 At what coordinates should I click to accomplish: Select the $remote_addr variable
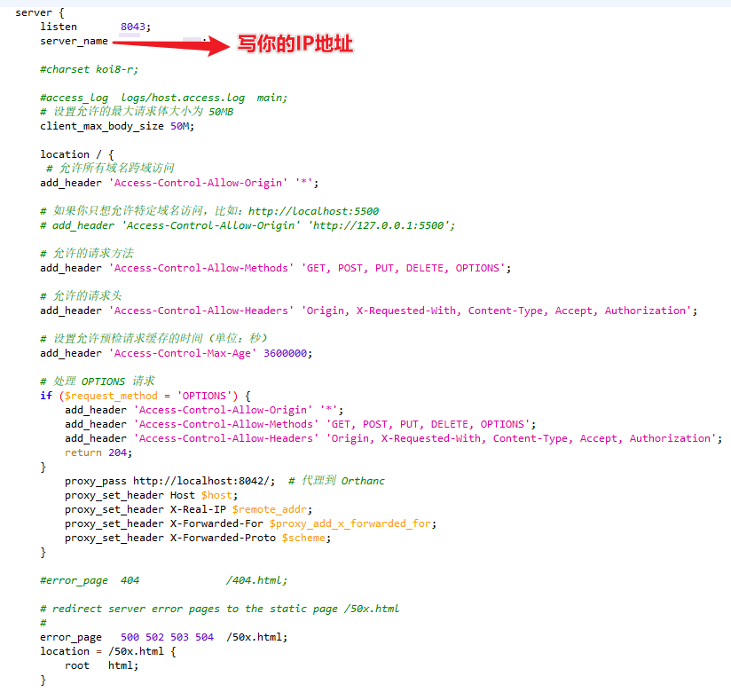266,508
